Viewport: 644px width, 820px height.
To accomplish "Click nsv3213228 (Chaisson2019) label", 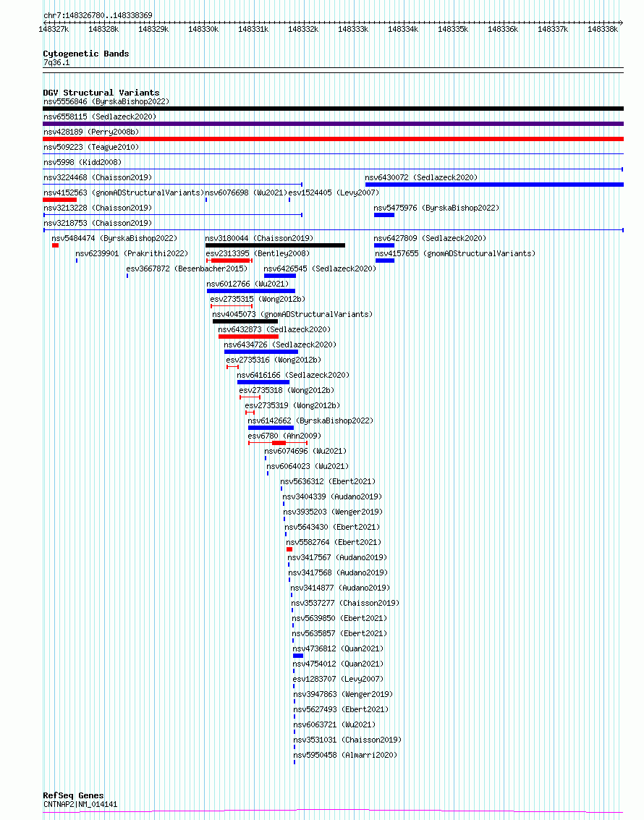I will [98, 208].
